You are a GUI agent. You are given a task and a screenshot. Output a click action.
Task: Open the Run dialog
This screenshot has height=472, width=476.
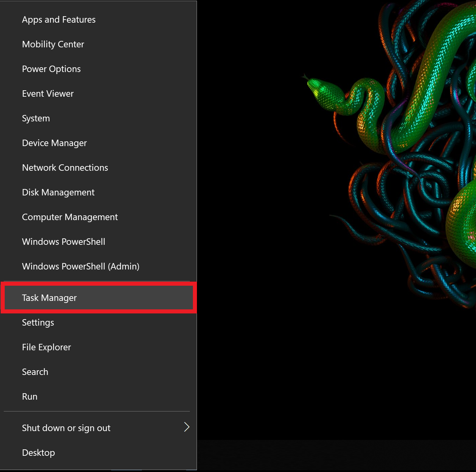pyautogui.click(x=30, y=396)
